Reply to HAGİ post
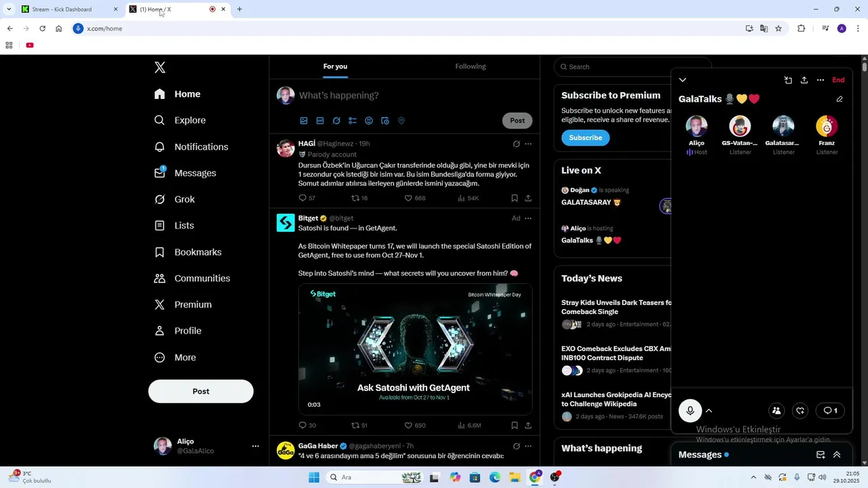The width and height of the screenshot is (868, 488). 307,198
